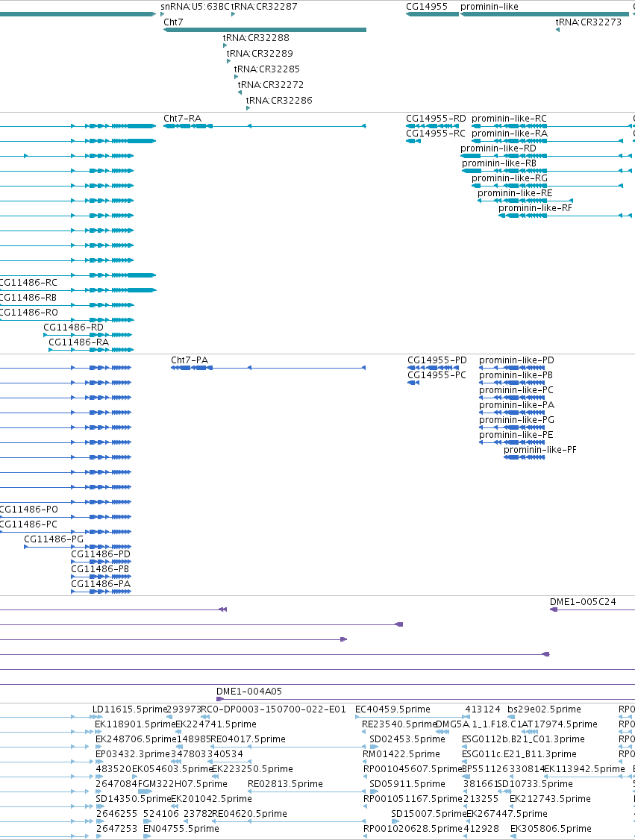Open the CG11486-RD transcript label
635x840 pixels.
click(73, 327)
